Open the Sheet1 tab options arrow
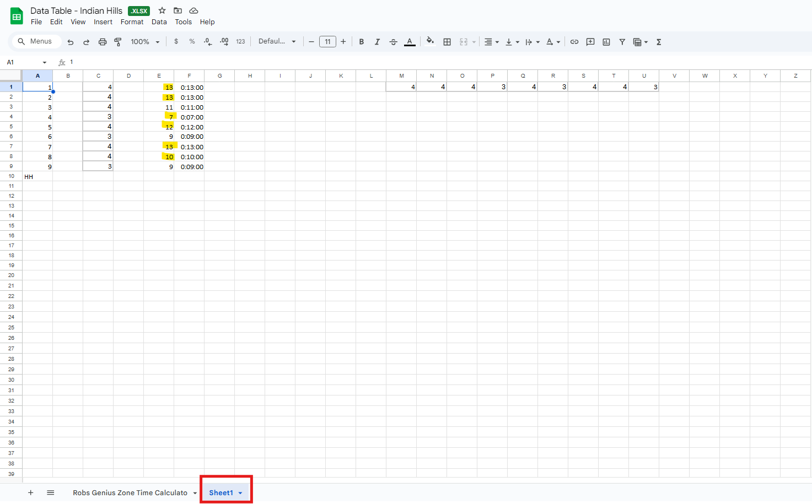812x504 pixels. coord(240,493)
